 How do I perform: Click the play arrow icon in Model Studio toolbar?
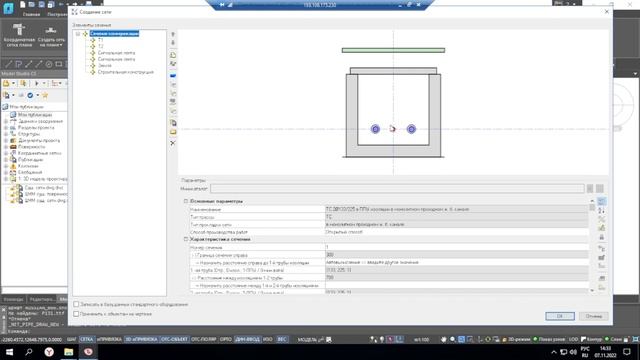[x=36, y=83]
